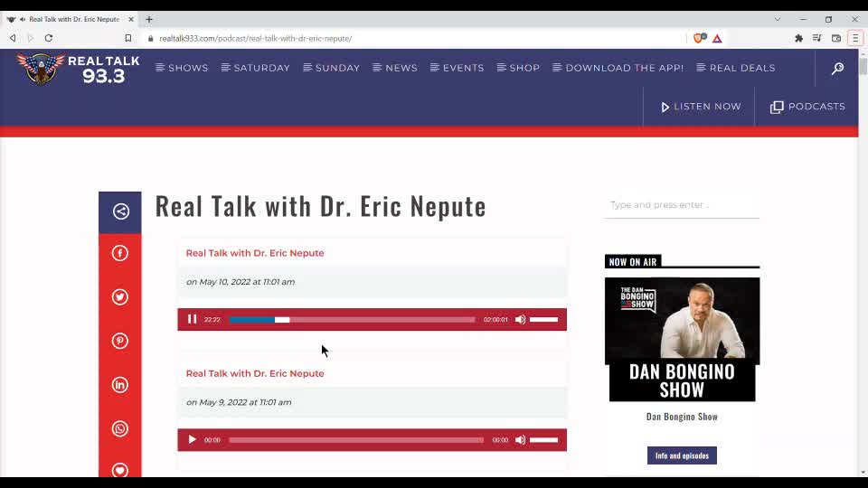The width and height of the screenshot is (868, 488).
Task: Click Listen Now button
Action: pos(701,107)
